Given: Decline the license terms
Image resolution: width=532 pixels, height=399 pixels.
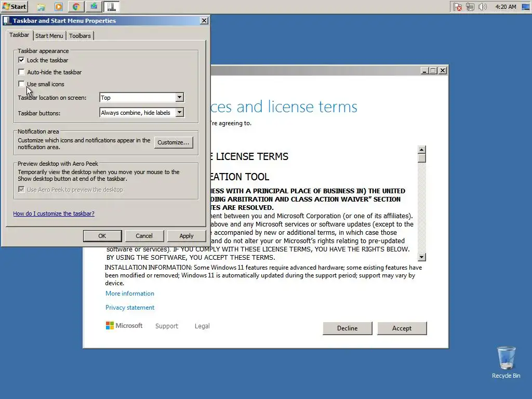Looking at the screenshot, I should pos(347,328).
